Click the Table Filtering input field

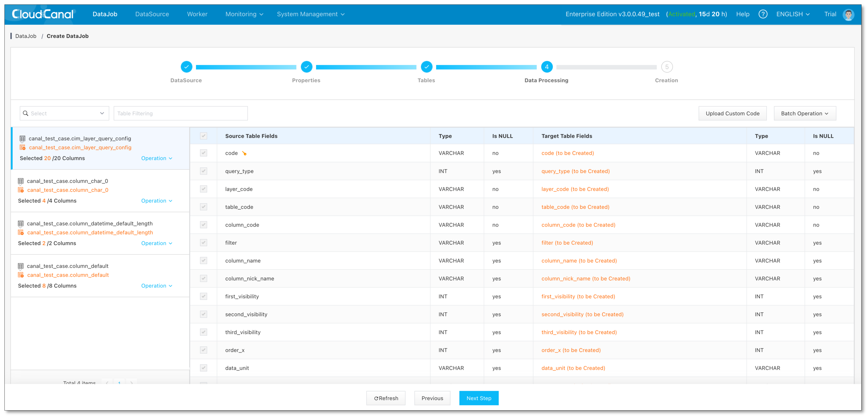point(181,113)
